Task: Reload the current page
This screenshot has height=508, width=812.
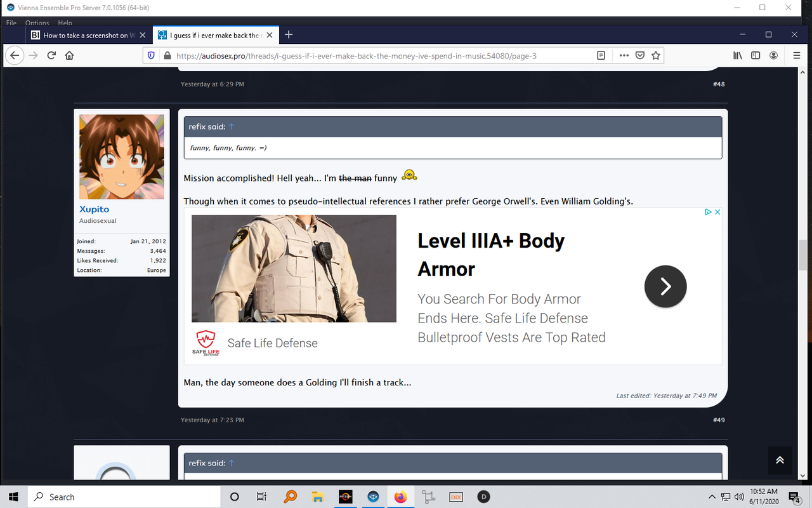Action: [51, 55]
